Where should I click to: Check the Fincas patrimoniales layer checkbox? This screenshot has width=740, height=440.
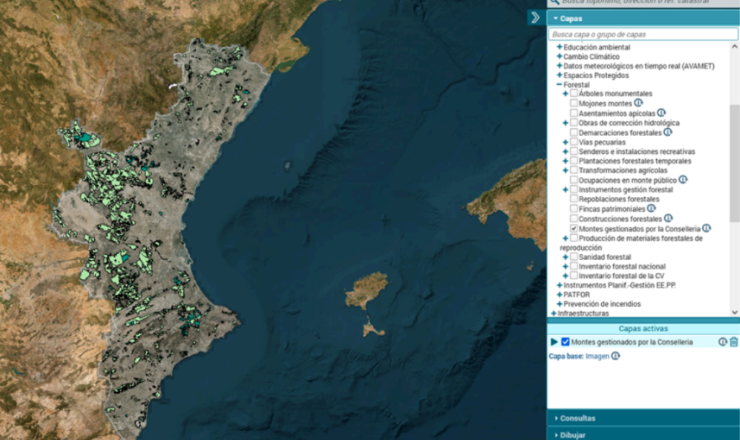(x=574, y=209)
